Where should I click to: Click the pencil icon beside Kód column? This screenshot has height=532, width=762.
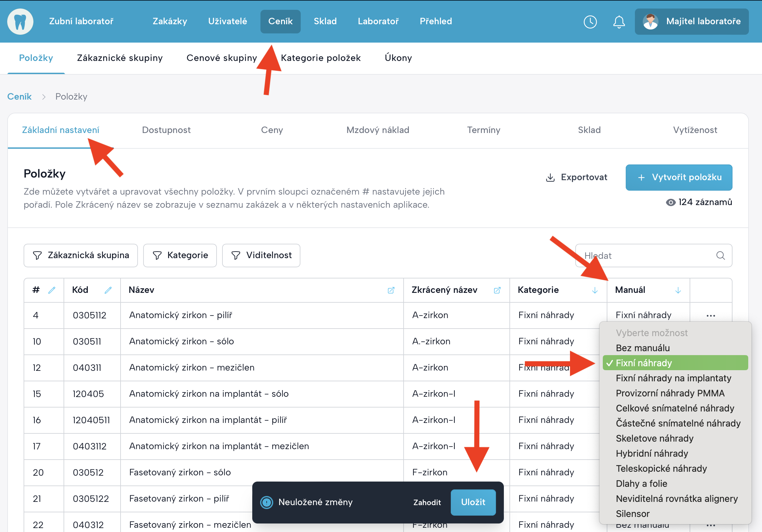pyautogui.click(x=108, y=290)
